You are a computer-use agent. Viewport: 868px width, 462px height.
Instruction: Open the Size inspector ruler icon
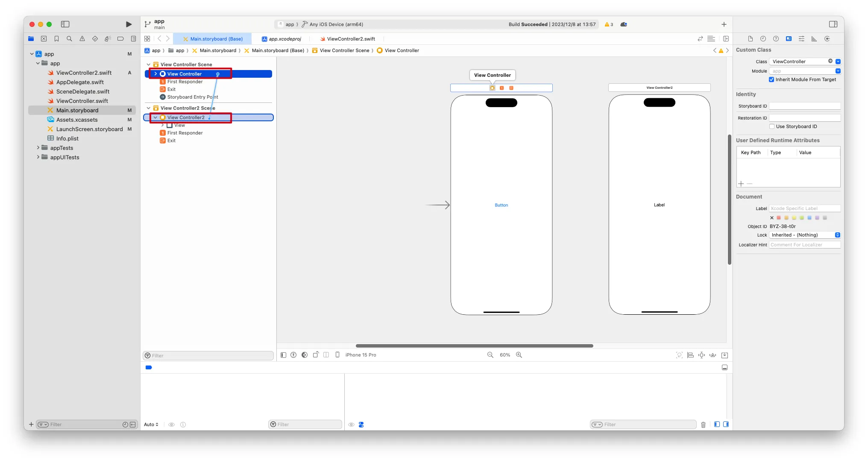[x=814, y=39]
